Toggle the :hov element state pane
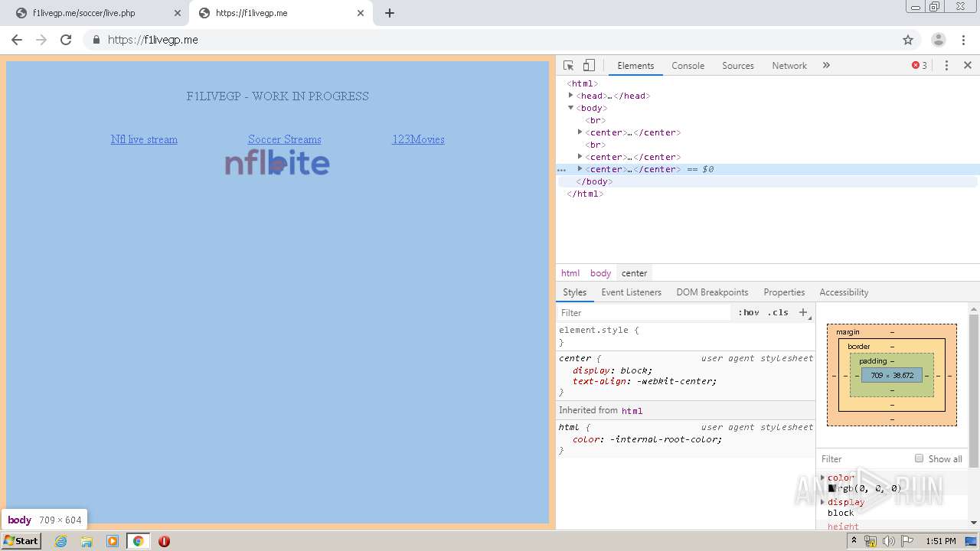Image resolution: width=980 pixels, height=551 pixels. pos(749,312)
